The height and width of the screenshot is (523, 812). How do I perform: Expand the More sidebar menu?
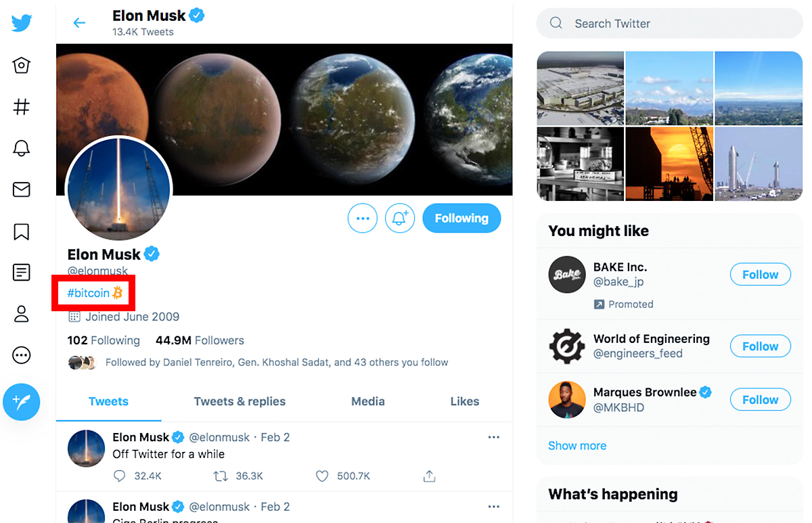[x=21, y=355]
